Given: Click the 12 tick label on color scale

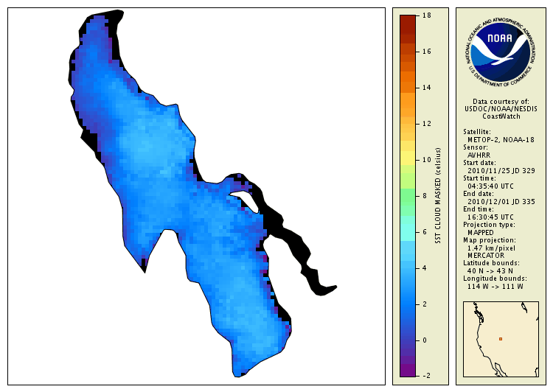Looking at the screenshot, I should [x=427, y=124].
